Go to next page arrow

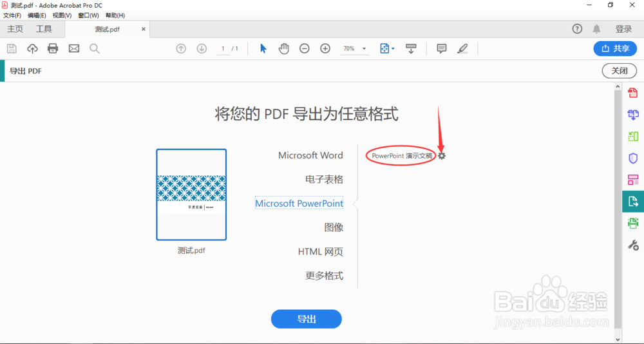[x=202, y=48]
